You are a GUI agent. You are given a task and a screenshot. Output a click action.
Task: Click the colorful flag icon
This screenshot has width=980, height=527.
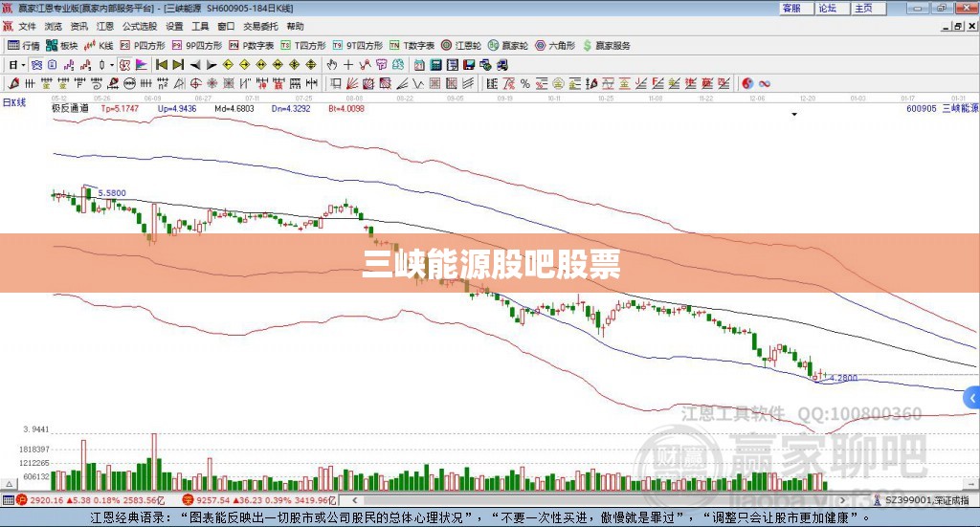(144, 65)
